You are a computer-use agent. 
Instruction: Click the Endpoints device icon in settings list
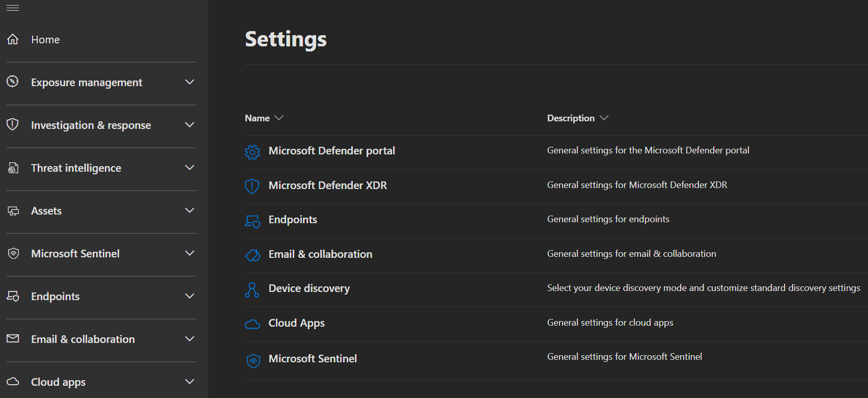pyautogui.click(x=252, y=221)
